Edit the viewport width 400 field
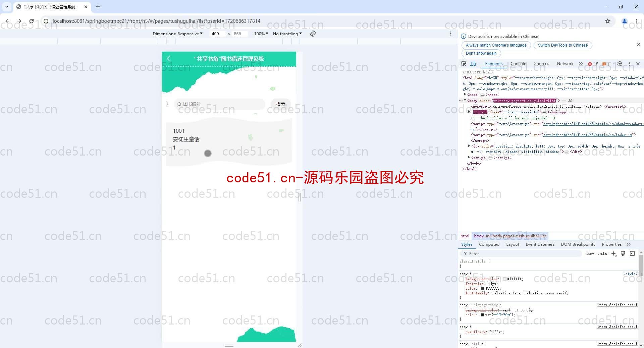 [217, 34]
